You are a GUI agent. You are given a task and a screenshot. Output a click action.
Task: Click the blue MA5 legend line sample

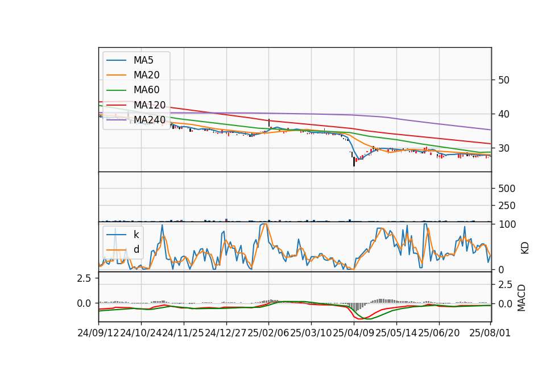point(116,60)
